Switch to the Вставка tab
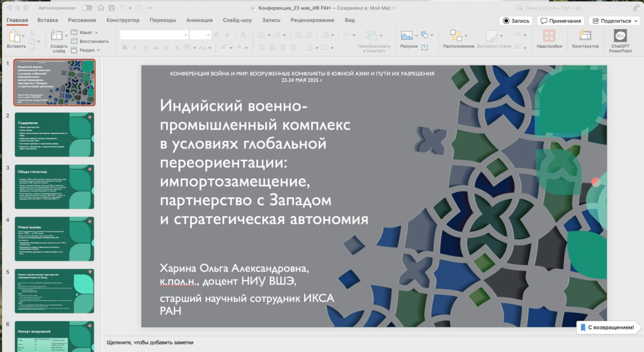Viewport: 644px width, 352px height. [48, 20]
